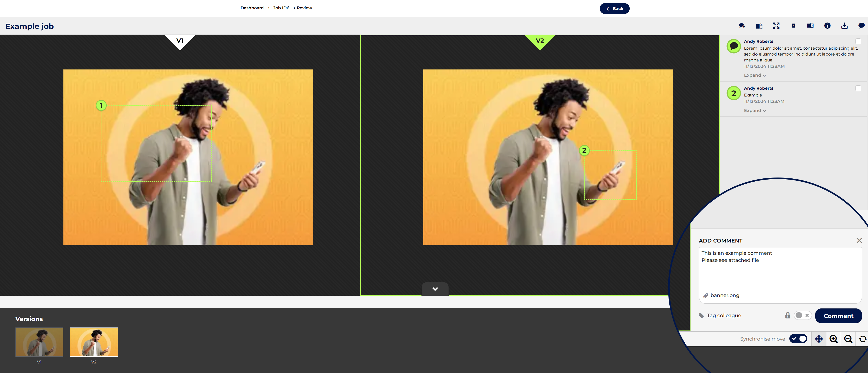
Task: Click the Back button
Action: 615,8
